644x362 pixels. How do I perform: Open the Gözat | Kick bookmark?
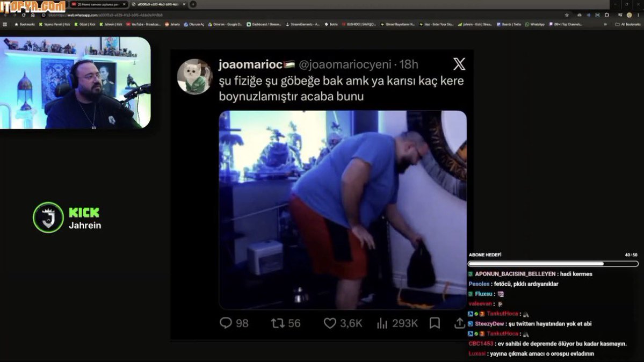(85, 24)
